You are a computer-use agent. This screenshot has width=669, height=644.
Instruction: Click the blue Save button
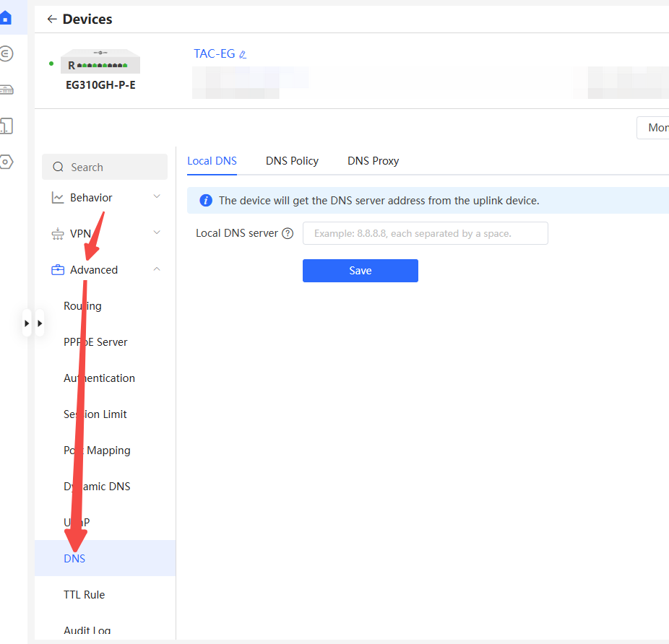pyautogui.click(x=360, y=271)
